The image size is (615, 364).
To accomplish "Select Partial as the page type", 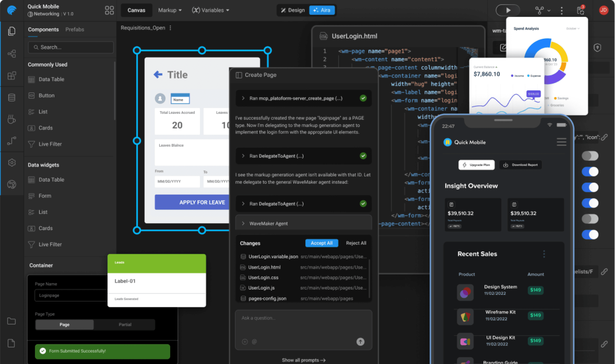I will 125,324.
